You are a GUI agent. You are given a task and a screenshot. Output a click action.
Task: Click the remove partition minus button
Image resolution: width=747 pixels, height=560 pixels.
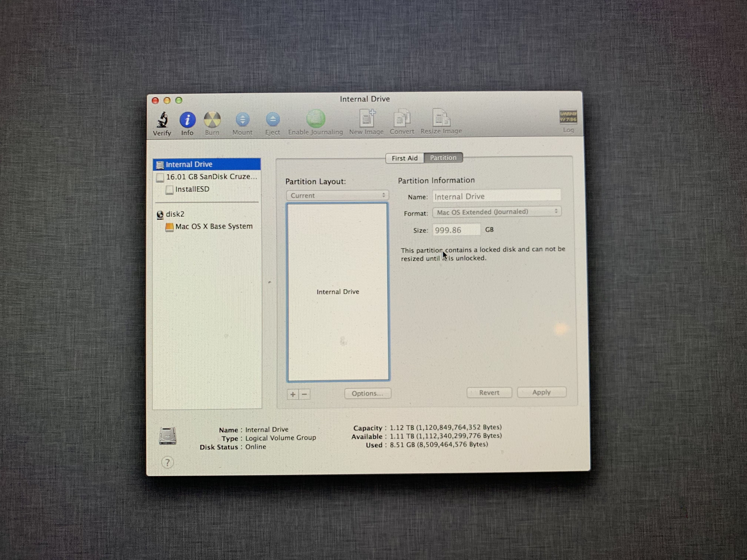point(304,394)
